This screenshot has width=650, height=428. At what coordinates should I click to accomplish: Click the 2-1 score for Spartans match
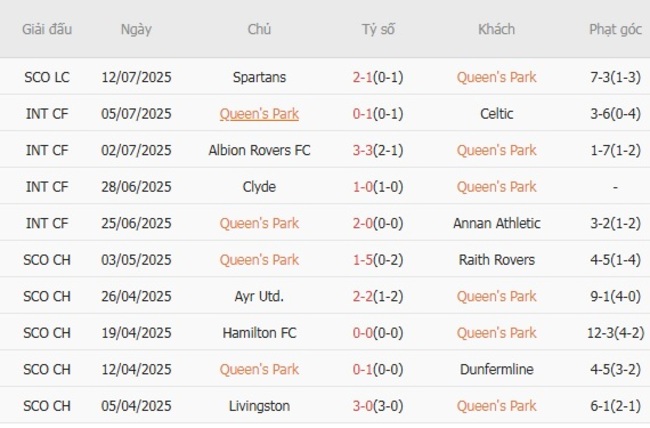coord(364,77)
